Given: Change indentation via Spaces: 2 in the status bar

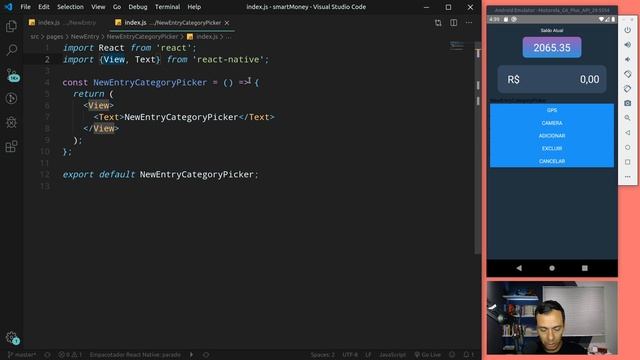Looking at the screenshot, I should [322, 355].
